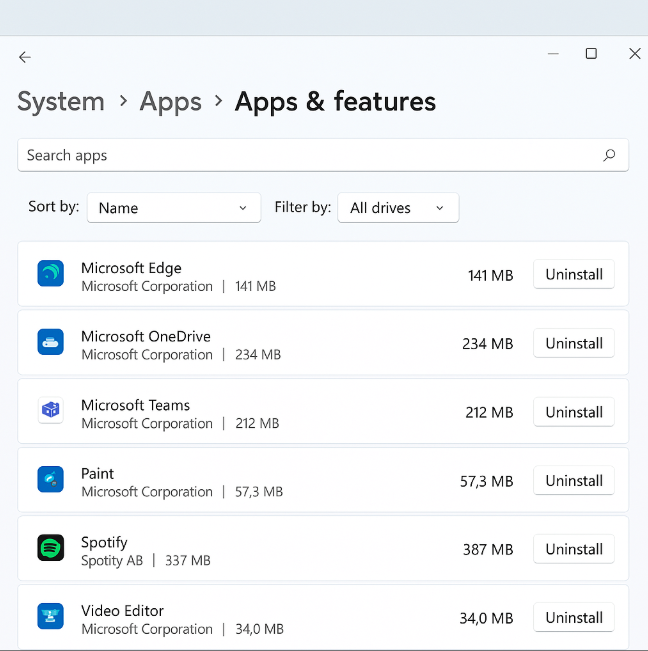Select the Paint app name
This screenshot has width=648, height=651.
pyautogui.click(x=97, y=474)
